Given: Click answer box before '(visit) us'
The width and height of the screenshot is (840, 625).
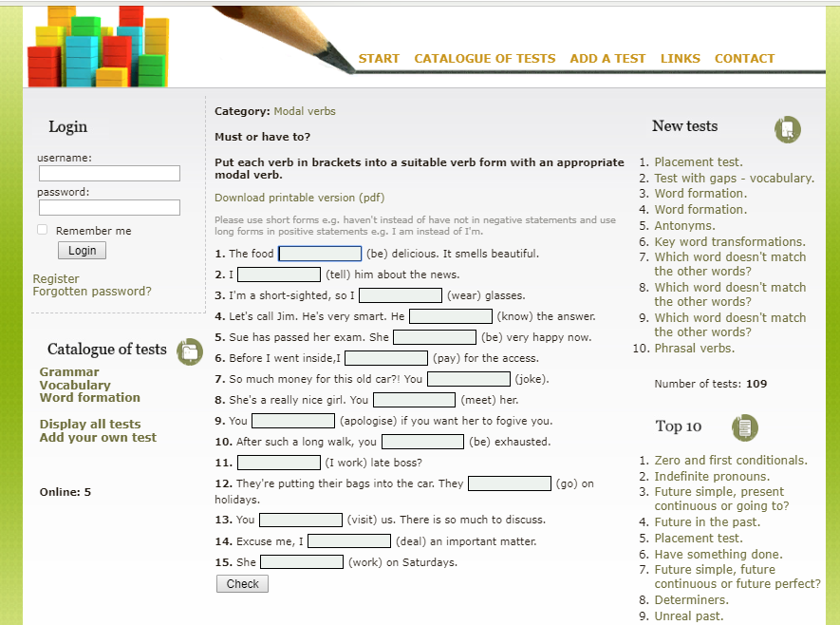Looking at the screenshot, I should click(301, 520).
